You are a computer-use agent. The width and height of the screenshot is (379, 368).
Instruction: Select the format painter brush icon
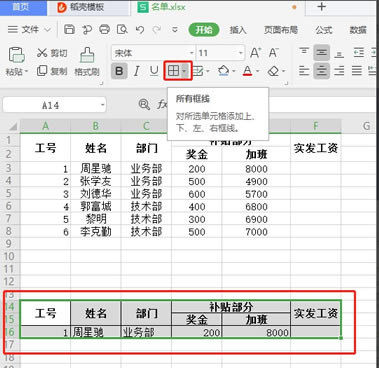(87, 55)
